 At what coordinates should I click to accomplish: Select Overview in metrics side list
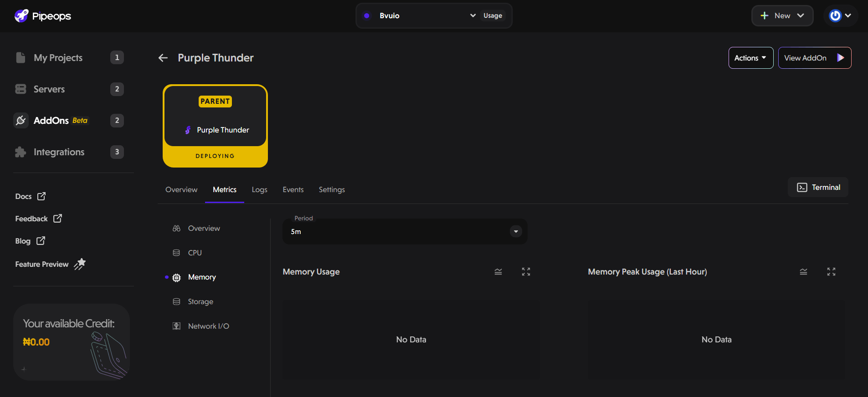coord(196,229)
